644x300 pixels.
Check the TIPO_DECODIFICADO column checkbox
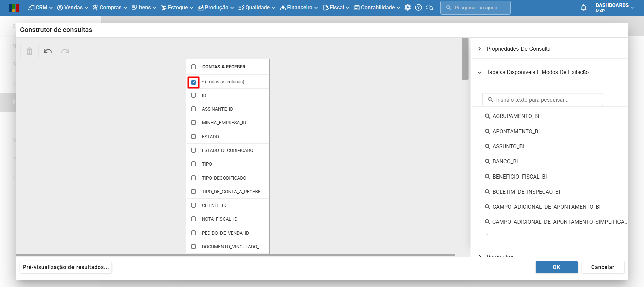click(x=194, y=178)
